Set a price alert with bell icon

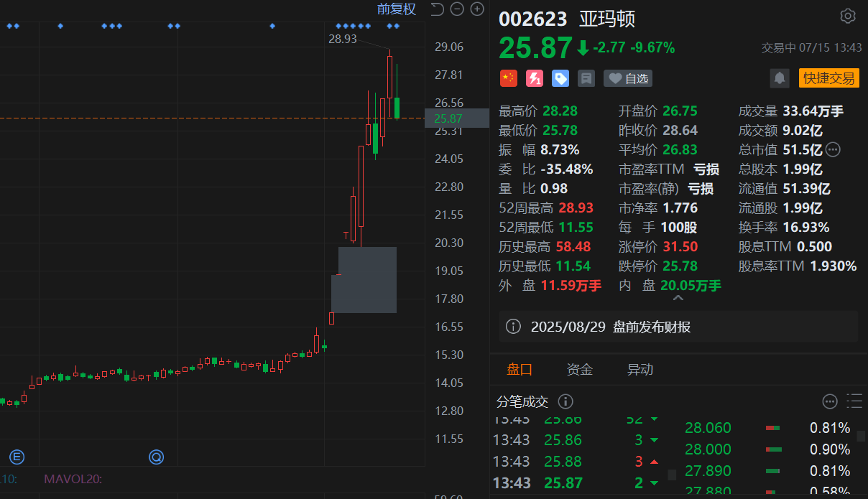(x=779, y=78)
